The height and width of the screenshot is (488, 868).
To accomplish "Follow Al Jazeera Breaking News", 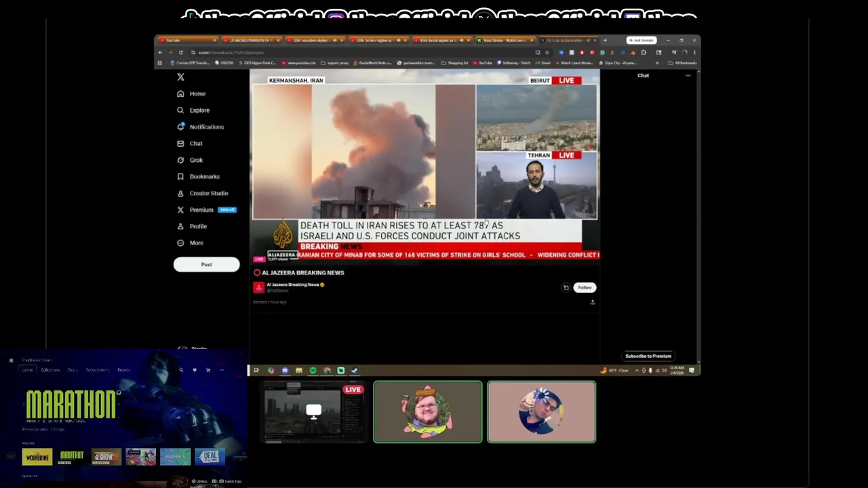I will [x=585, y=287].
